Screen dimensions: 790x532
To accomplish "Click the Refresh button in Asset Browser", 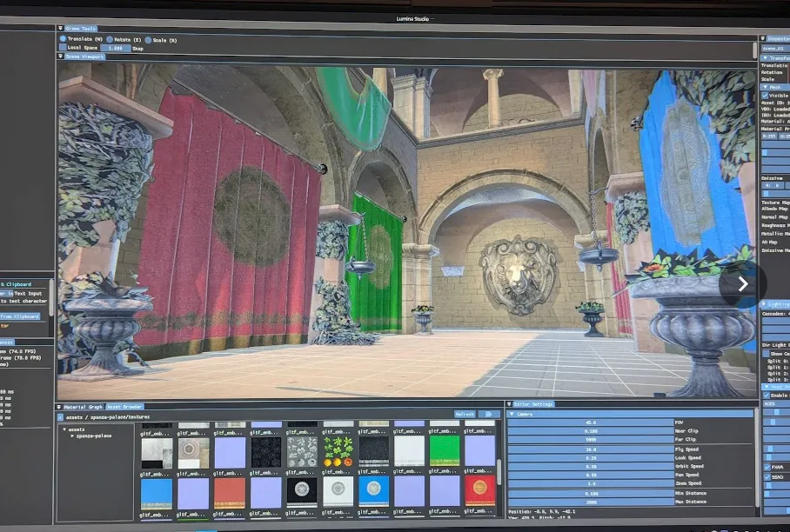I will pos(465,415).
